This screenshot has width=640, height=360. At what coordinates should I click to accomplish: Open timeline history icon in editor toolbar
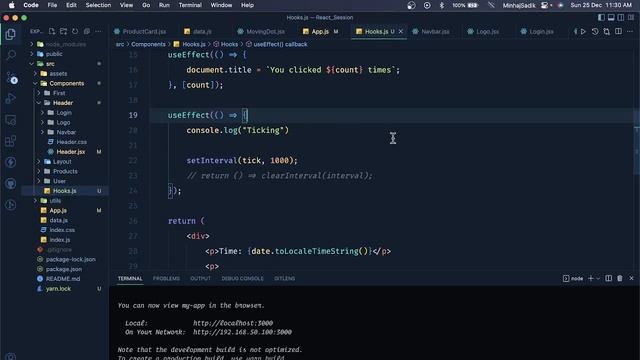595,31
